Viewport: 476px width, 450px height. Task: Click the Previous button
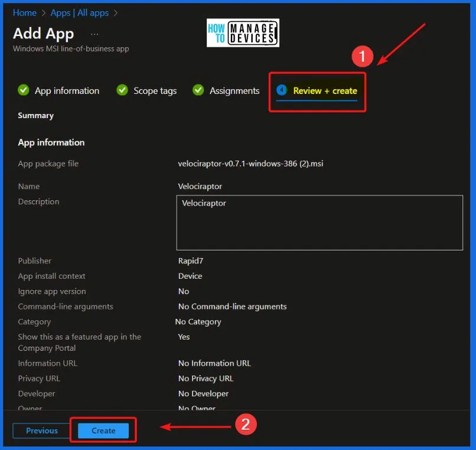[41, 431]
